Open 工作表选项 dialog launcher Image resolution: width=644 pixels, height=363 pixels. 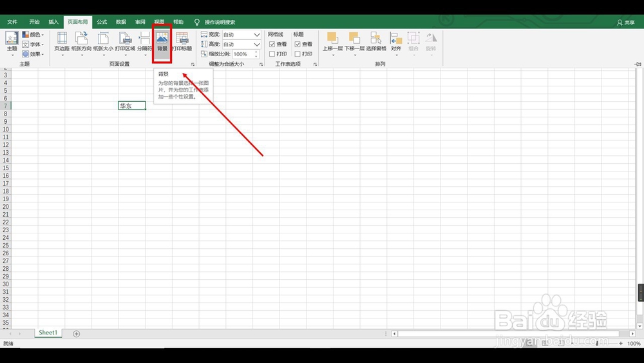316,64
